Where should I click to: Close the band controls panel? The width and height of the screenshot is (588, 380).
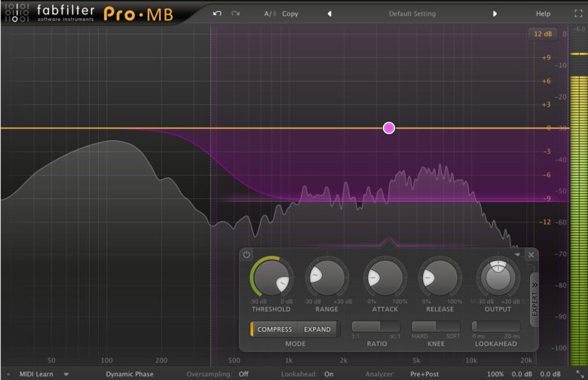coord(531,255)
